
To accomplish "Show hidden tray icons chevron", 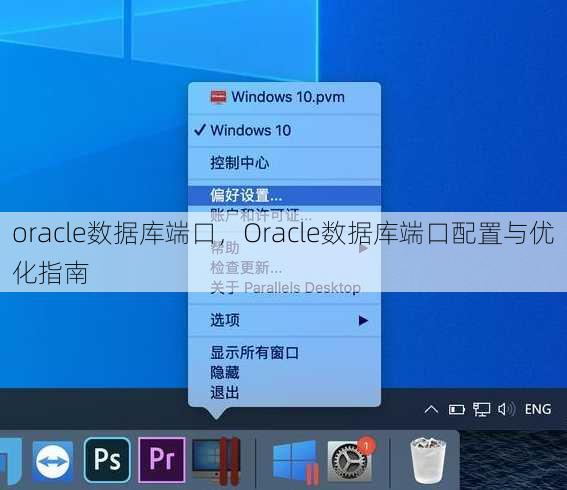I will click(x=431, y=410).
